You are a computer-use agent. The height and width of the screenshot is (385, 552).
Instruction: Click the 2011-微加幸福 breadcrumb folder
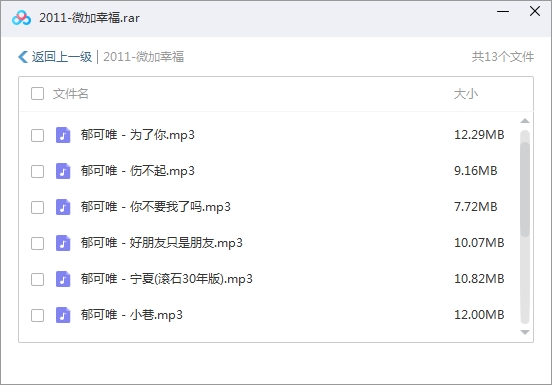(x=144, y=57)
